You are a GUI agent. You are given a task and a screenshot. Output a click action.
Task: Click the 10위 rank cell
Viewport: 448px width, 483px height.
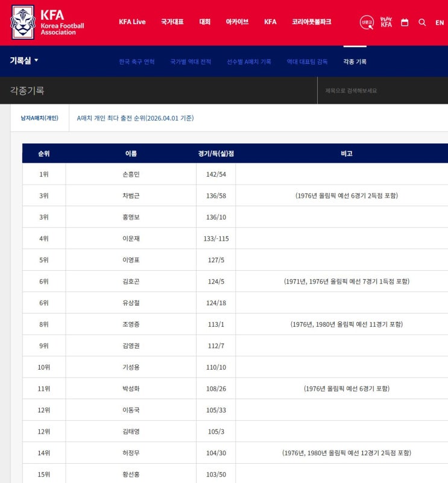click(44, 367)
